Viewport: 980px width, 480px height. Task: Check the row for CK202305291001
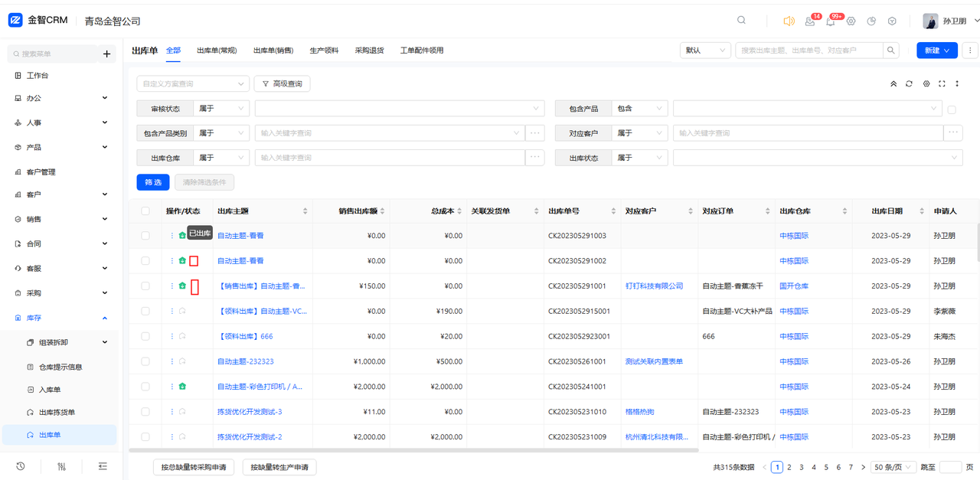coord(145,286)
